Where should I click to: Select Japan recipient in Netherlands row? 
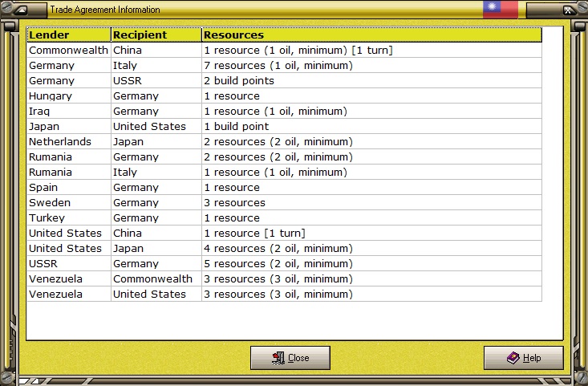point(156,142)
